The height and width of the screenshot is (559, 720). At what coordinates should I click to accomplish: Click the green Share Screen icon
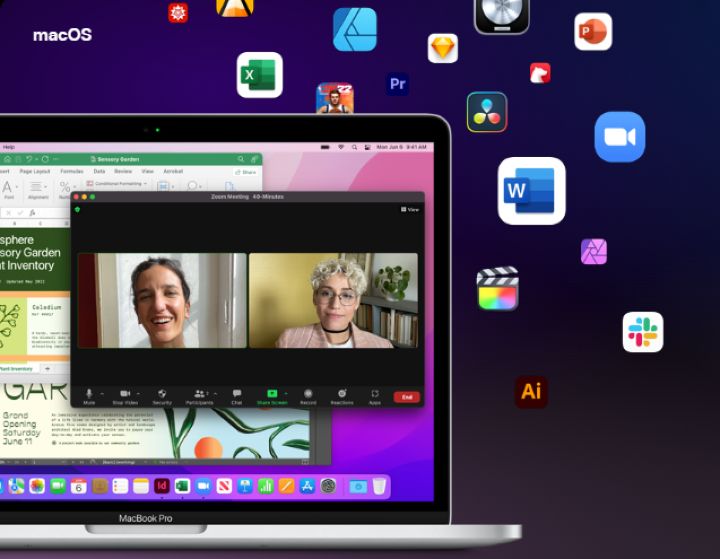tap(271, 394)
